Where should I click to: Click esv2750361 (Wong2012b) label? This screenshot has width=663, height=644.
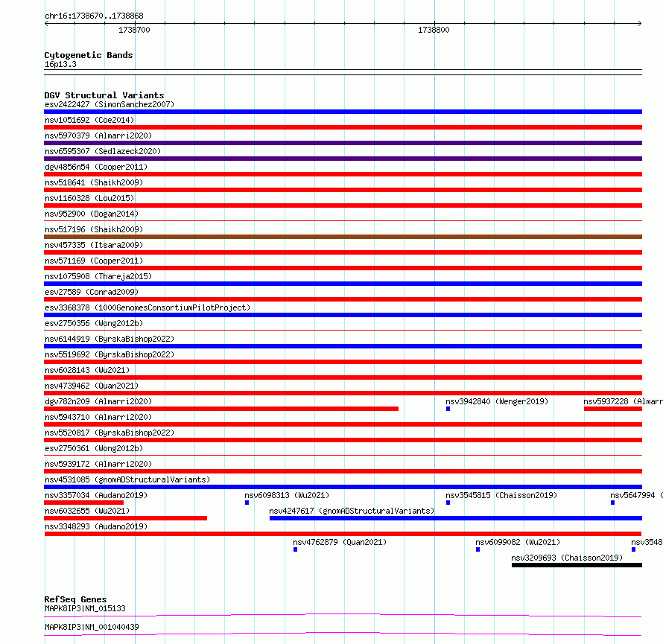point(94,448)
